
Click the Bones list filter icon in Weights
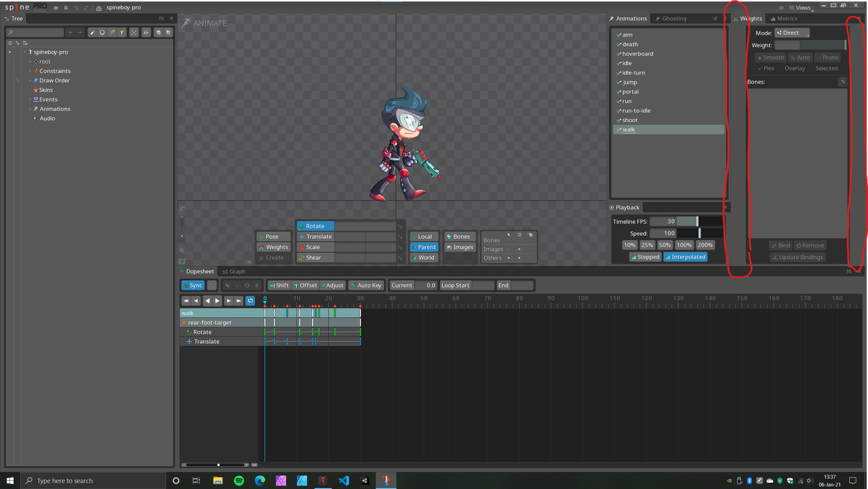coord(842,82)
